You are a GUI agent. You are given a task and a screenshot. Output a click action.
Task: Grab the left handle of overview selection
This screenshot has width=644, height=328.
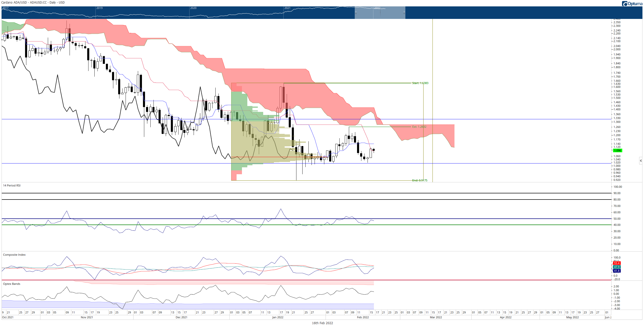356,13
